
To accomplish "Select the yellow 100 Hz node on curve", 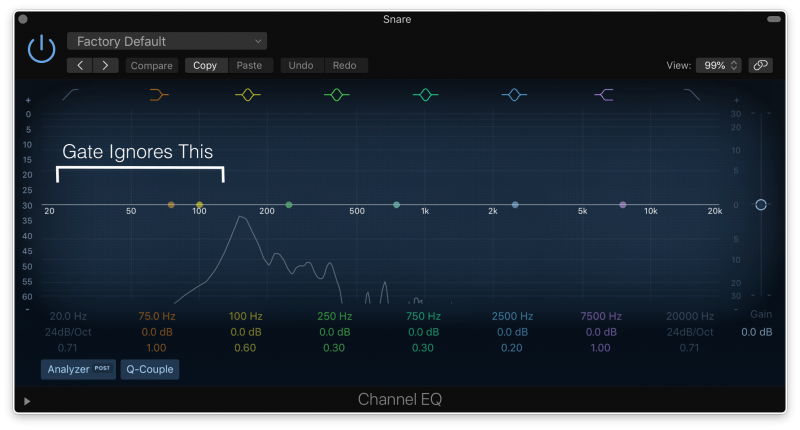I will click(199, 205).
